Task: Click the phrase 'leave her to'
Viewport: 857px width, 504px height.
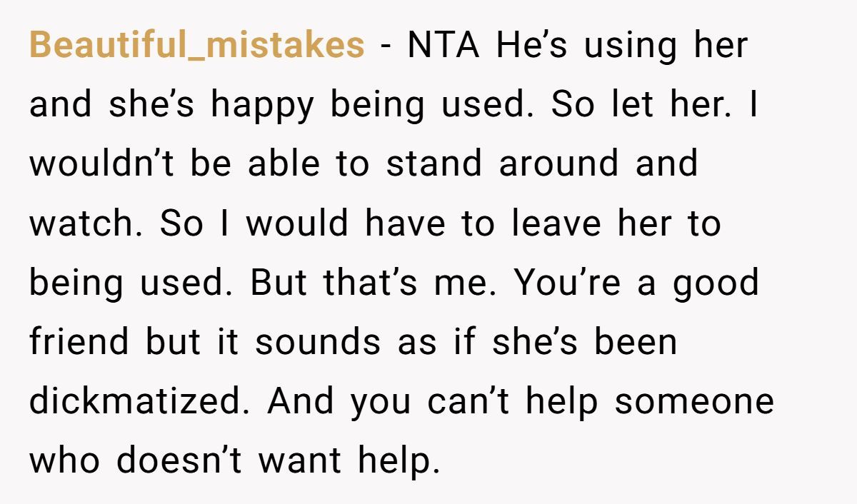Action: tap(616, 223)
